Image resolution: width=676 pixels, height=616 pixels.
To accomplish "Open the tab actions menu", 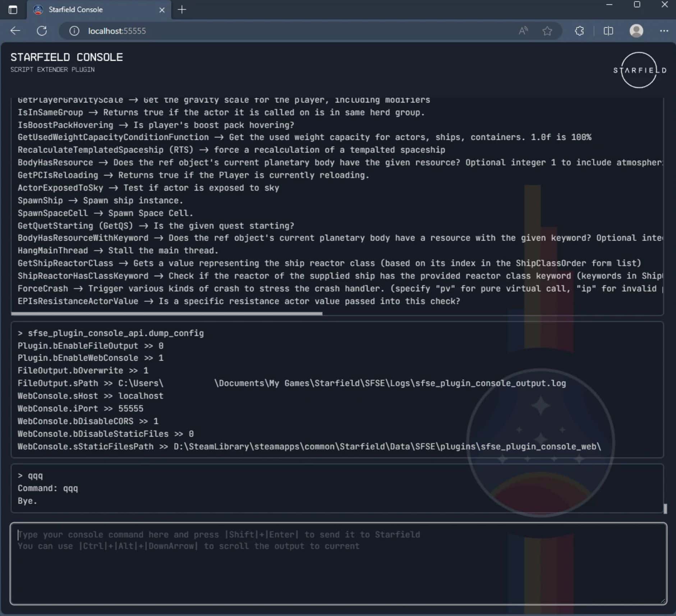I will 13,10.
